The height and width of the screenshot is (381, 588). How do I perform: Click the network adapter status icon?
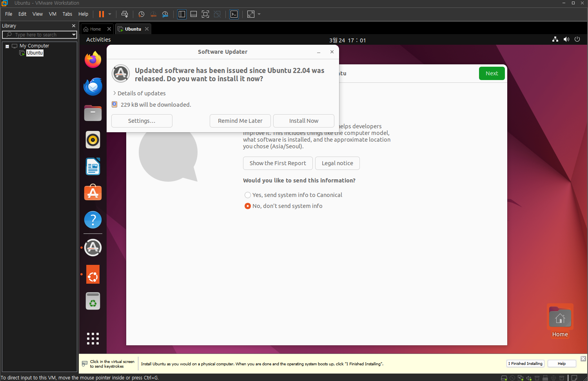pyautogui.click(x=521, y=378)
